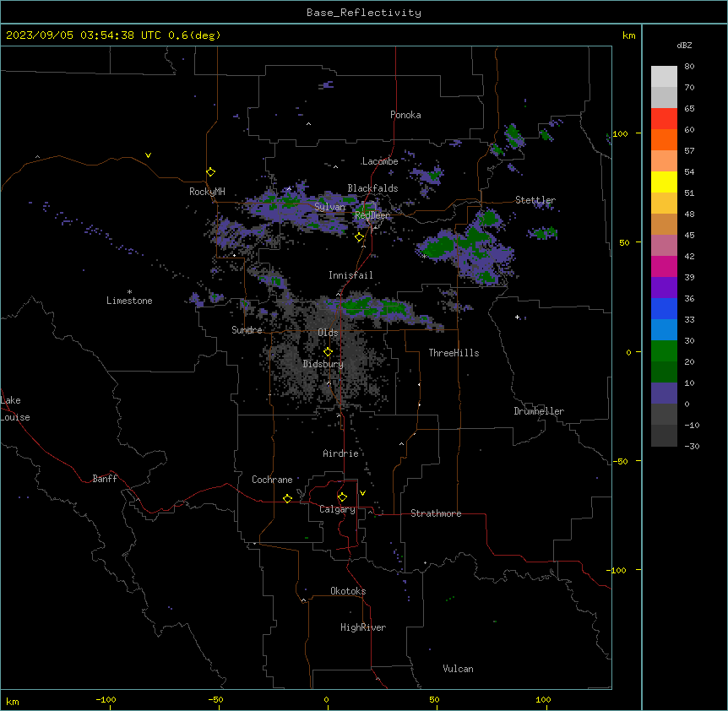This screenshot has width=728, height=711.
Task: Choose the bright green 20-30 dBZ legend swatch
Action: [664, 351]
